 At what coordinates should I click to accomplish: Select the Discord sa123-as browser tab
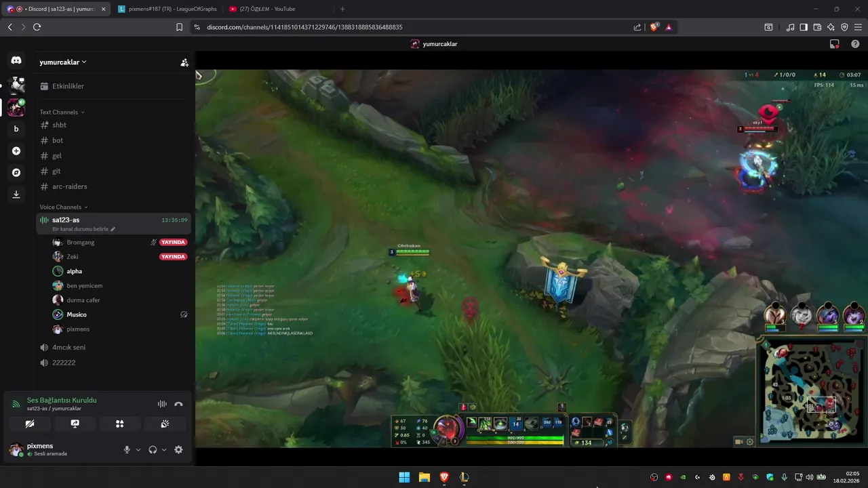56,9
